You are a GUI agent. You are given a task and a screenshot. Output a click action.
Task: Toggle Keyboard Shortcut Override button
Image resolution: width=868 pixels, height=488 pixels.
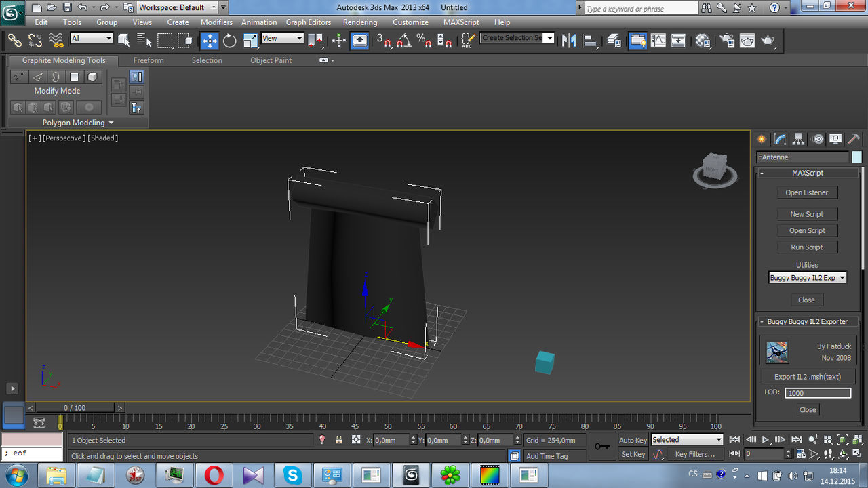pyautogui.click(x=359, y=41)
